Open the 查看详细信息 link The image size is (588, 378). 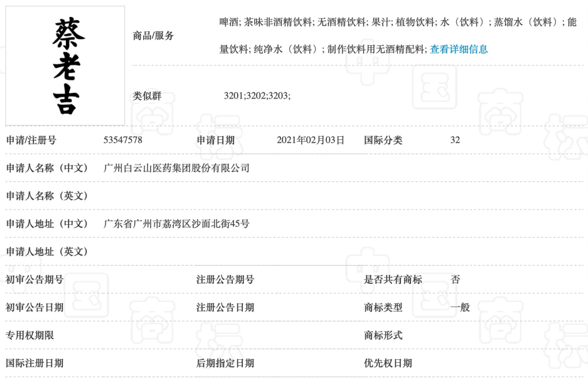(459, 49)
